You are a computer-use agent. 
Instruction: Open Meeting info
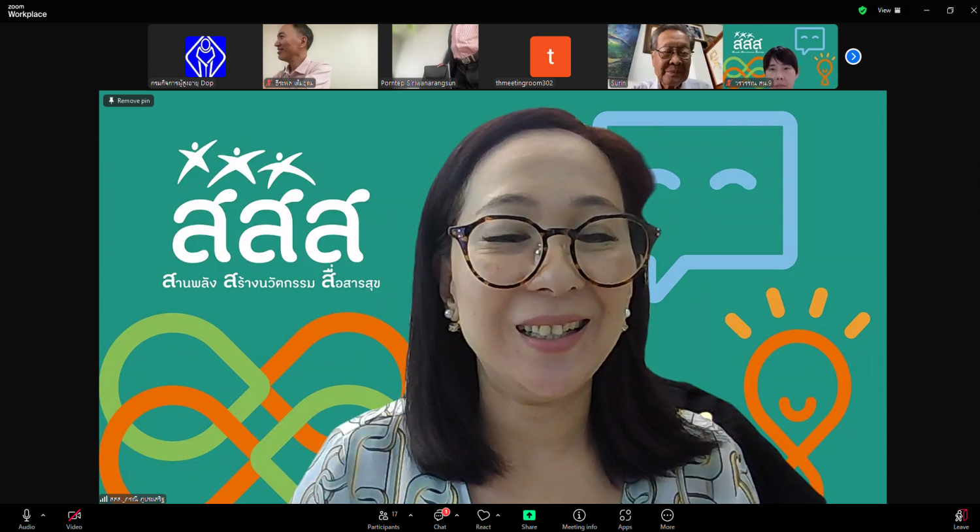(580, 519)
